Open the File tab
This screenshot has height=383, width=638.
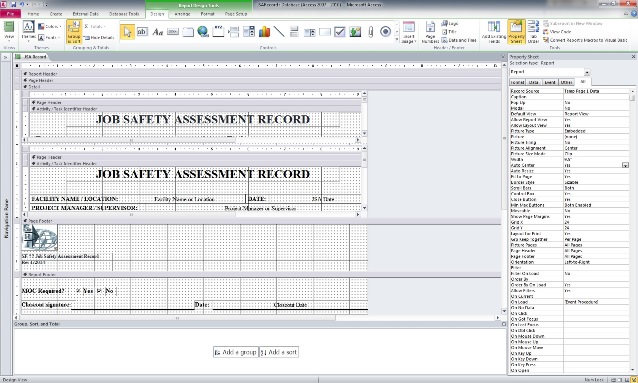click(11, 14)
